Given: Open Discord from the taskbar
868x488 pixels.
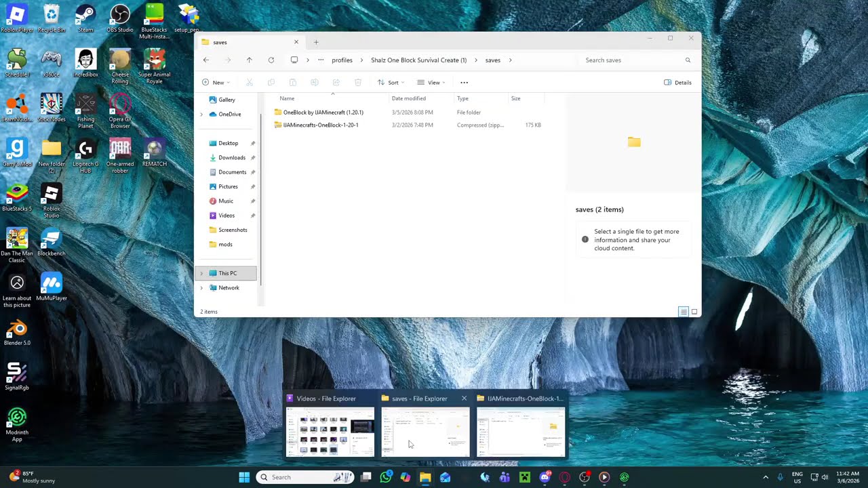Looking at the screenshot, I should [x=545, y=477].
